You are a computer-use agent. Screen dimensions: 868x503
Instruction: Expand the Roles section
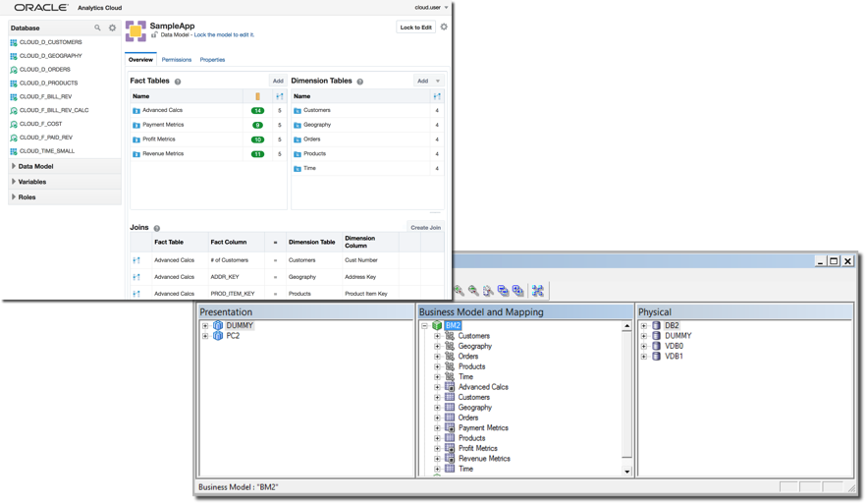click(14, 197)
